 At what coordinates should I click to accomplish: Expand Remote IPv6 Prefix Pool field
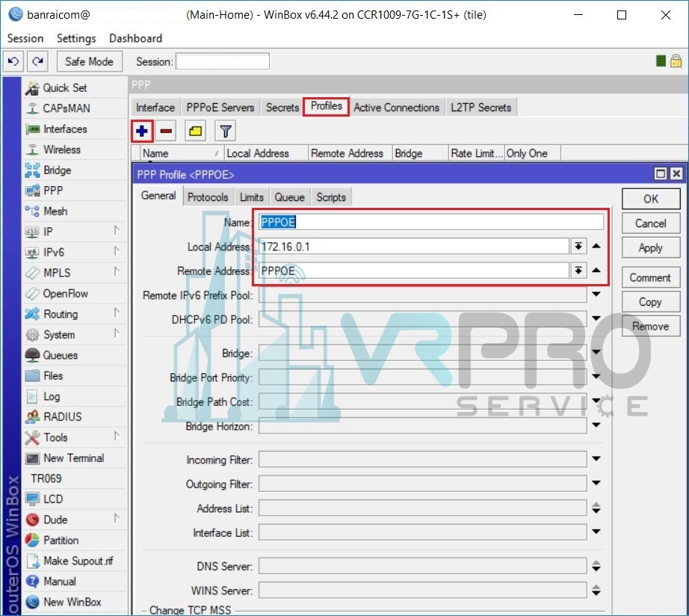pyautogui.click(x=596, y=294)
